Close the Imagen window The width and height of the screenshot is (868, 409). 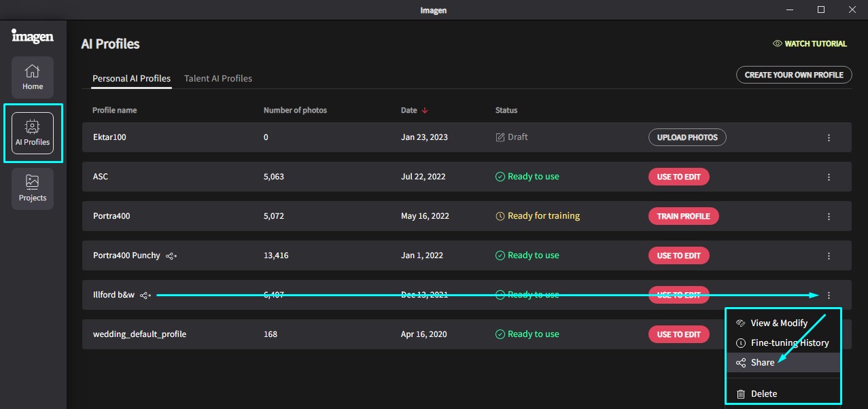pyautogui.click(x=852, y=10)
